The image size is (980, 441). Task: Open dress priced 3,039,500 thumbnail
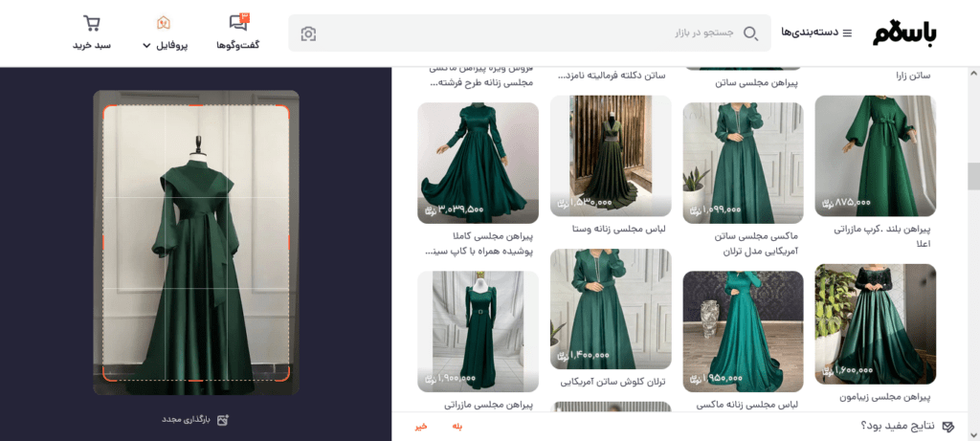tap(478, 163)
